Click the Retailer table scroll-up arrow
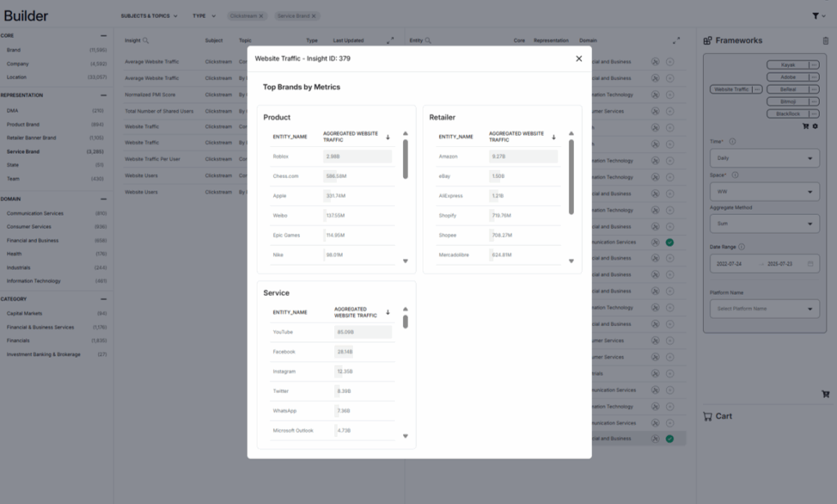 pos(571,133)
